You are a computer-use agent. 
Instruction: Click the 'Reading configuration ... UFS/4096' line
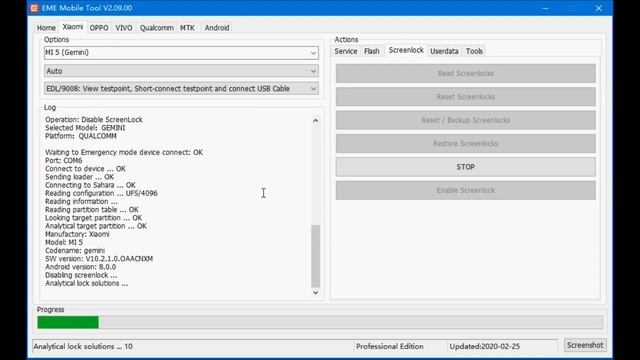point(101,193)
